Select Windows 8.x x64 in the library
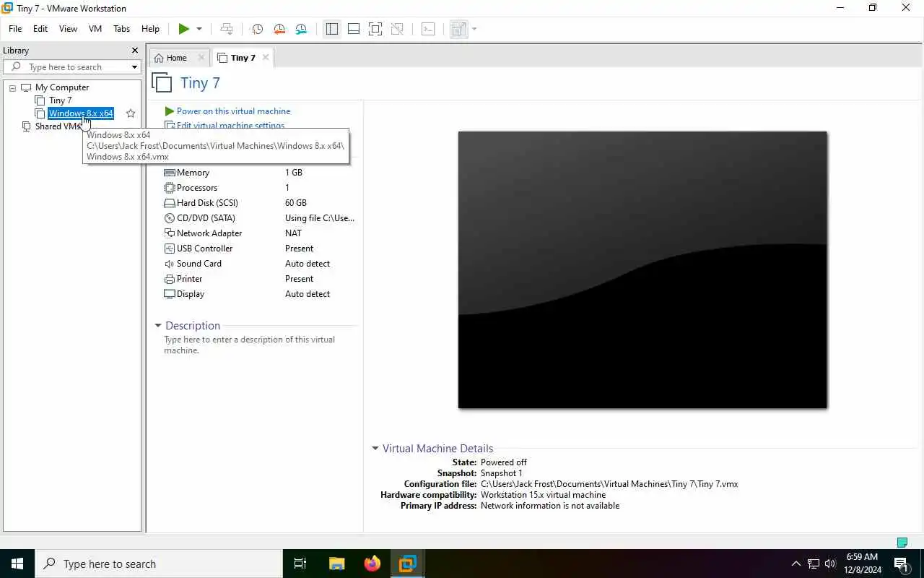The height and width of the screenshot is (578, 924). click(81, 113)
